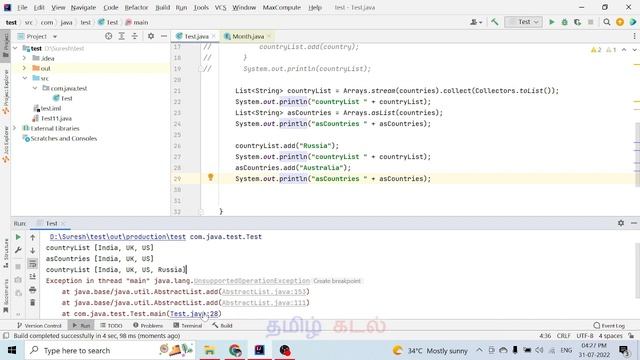Open the user account icon in toolbar
This screenshot has height=360, width=640.
point(476,22)
